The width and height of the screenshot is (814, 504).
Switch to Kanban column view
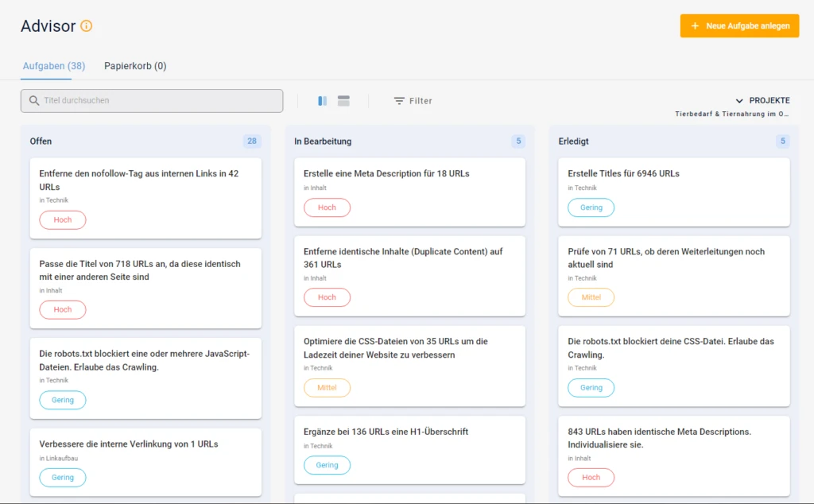coord(322,101)
